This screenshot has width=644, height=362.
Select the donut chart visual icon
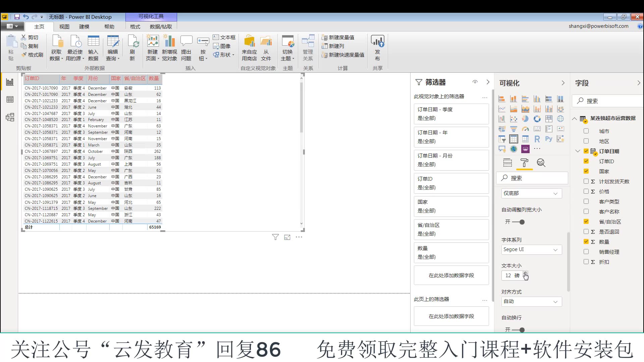coord(537,119)
